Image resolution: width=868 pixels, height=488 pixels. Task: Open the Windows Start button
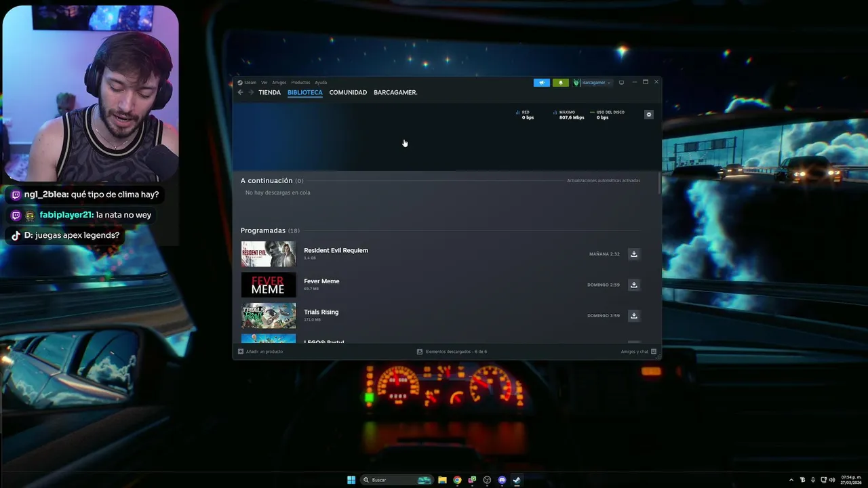(x=351, y=480)
